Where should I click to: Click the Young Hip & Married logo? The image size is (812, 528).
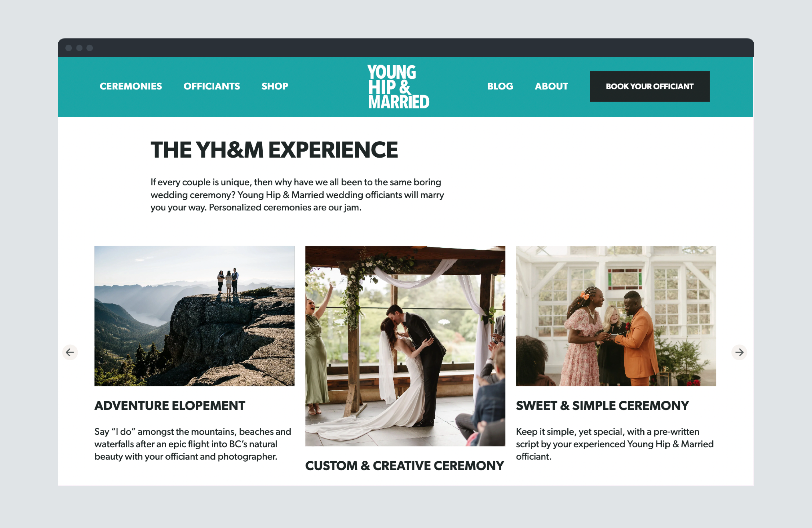coord(398,87)
